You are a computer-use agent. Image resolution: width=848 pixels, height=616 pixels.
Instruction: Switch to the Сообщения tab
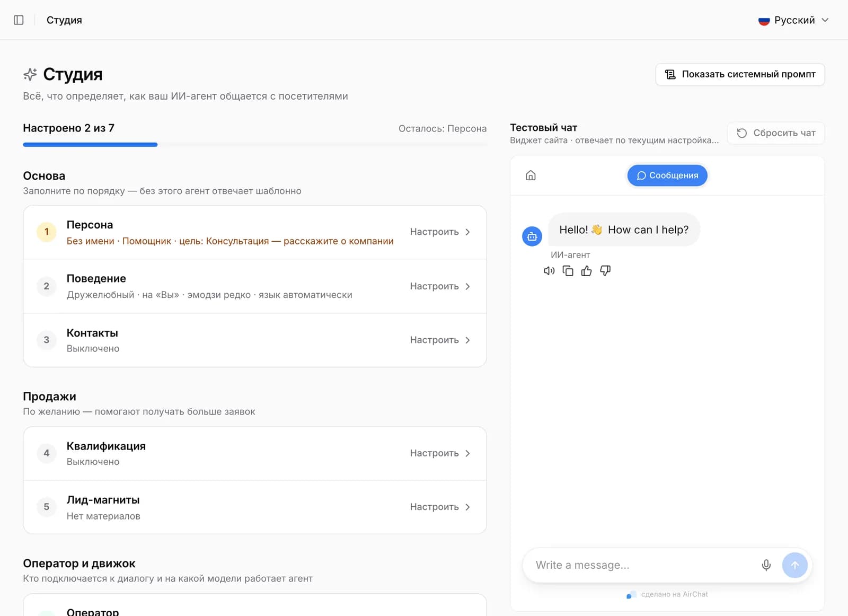click(667, 175)
